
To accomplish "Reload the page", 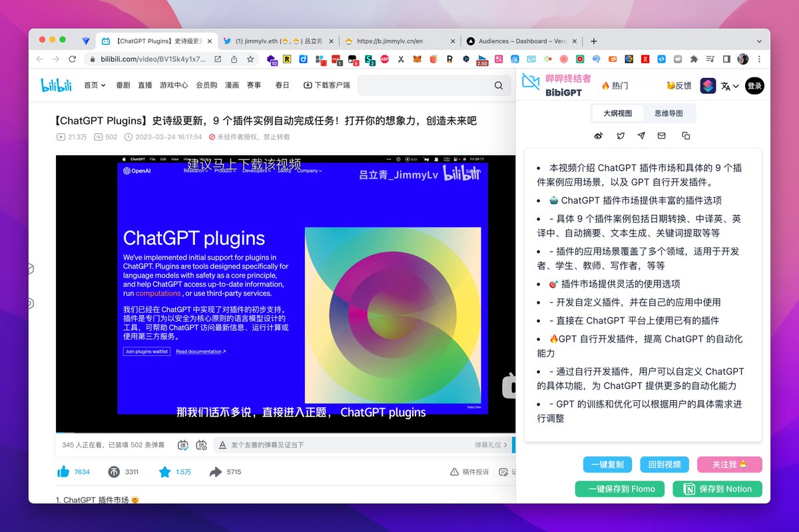I will [x=73, y=59].
